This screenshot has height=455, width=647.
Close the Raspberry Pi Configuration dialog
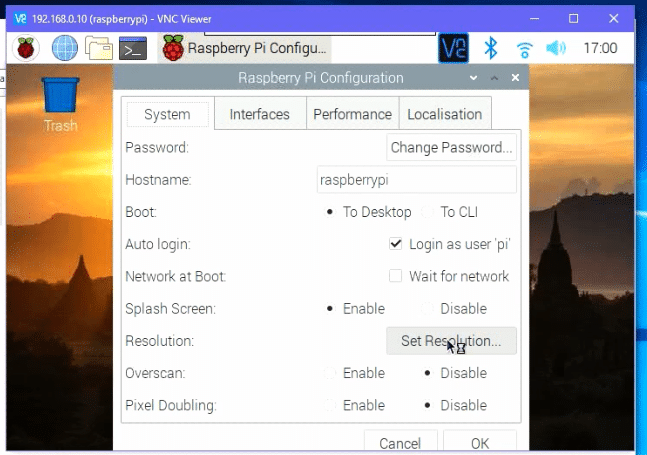515,78
